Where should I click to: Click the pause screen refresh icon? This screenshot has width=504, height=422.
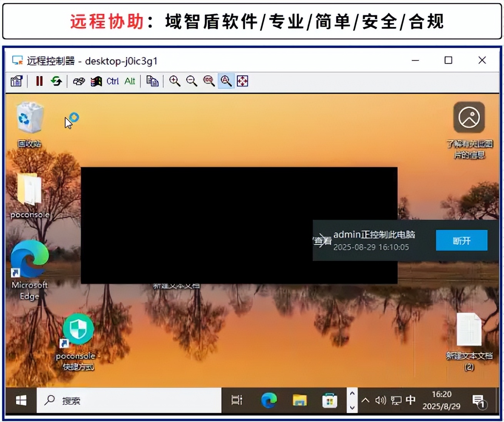[x=39, y=81]
